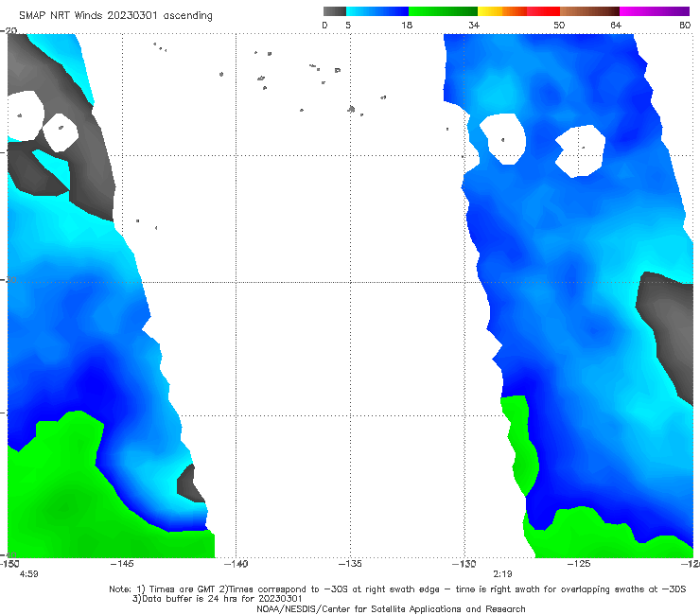
Task: Click the longitude label "-130"
Action: (x=464, y=564)
